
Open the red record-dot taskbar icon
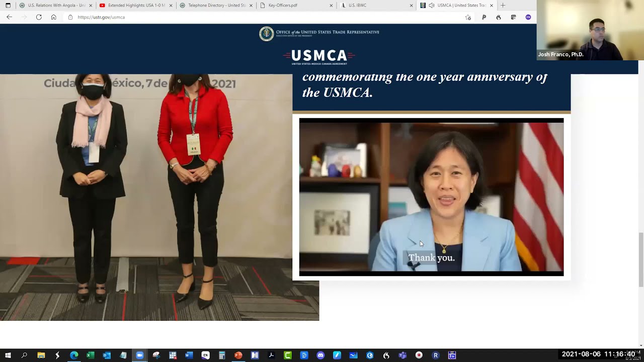(419, 355)
